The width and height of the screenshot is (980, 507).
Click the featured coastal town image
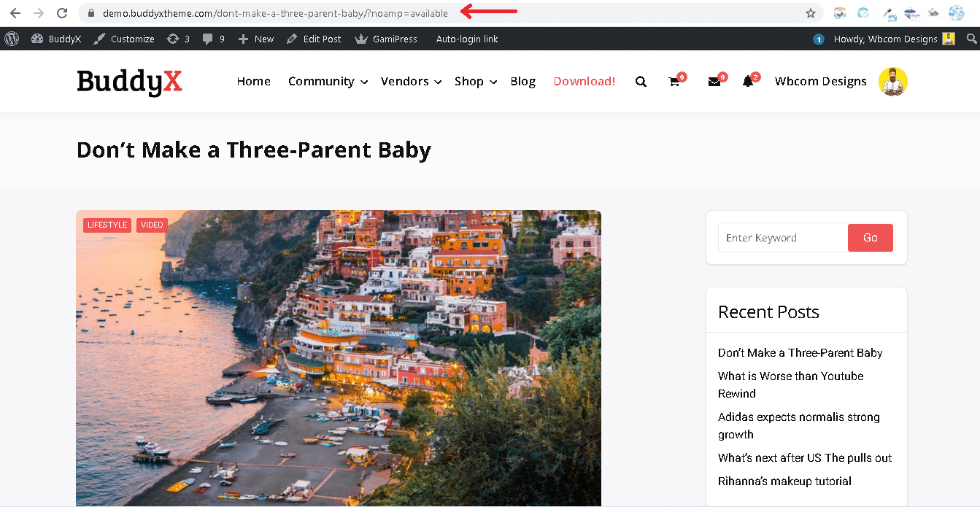pos(339,358)
